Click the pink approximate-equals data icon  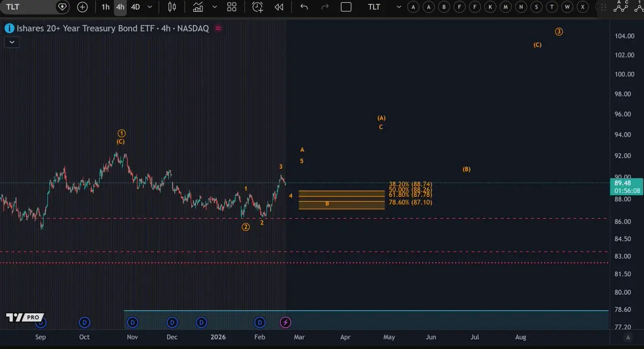pyautogui.click(x=218, y=28)
